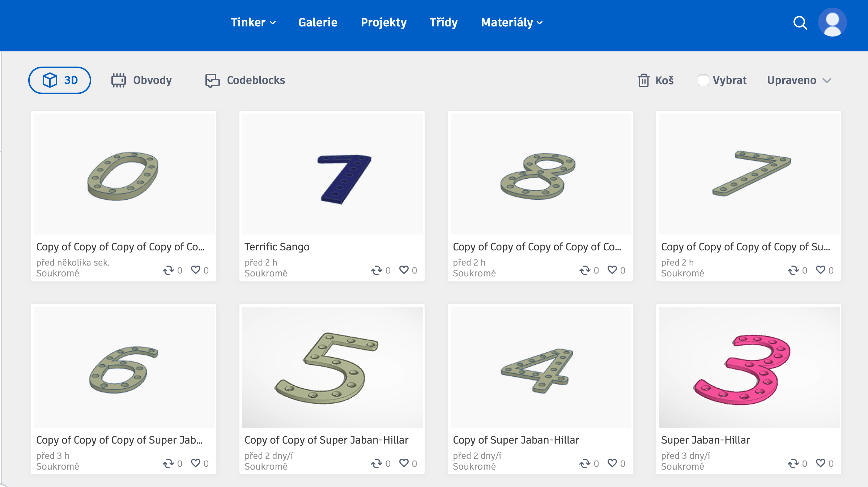
Task: Click the 'před několika sek.' timestamp text
Action: coord(73,262)
